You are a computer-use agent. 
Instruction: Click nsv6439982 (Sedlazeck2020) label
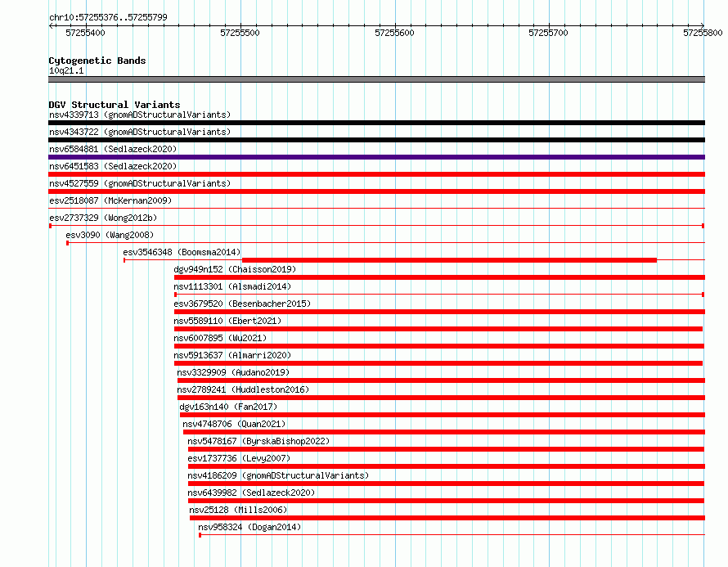(251, 493)
